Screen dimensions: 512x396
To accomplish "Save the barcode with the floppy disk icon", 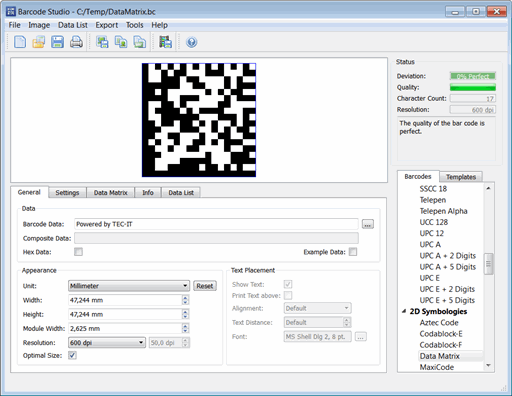I will point(57,42).
